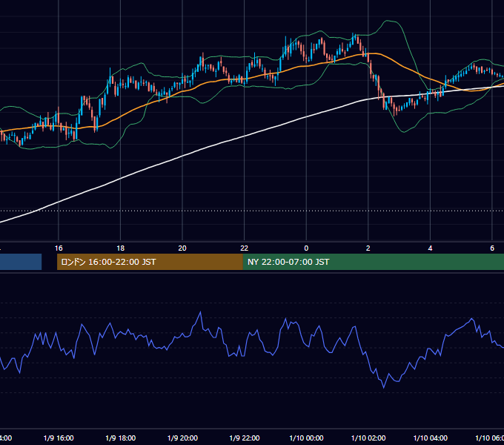The image size is (504, 445).
Task: Click the '4' hour label on upper axis
Action: coord(430,248)
